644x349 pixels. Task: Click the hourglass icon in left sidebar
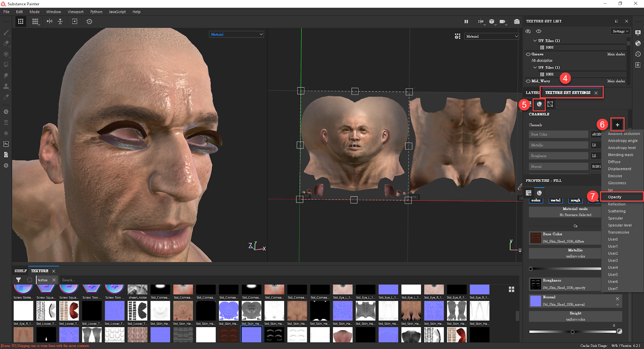pos(6,122)
